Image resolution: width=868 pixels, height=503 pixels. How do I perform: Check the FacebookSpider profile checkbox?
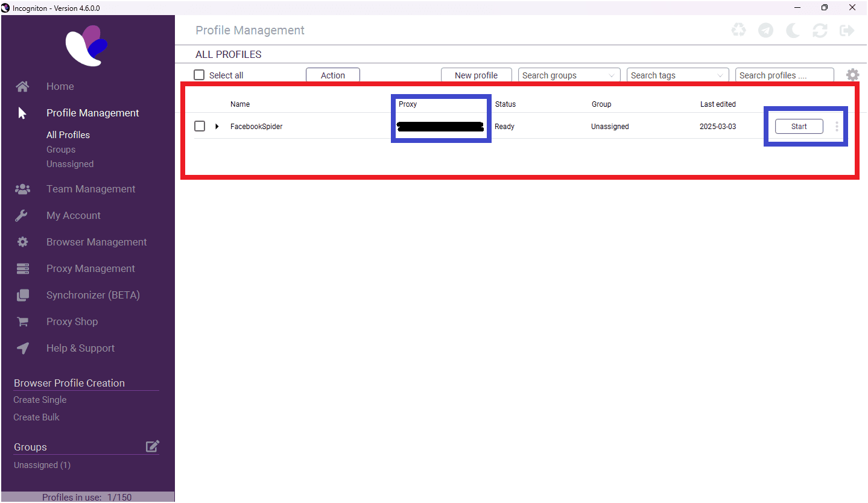coord(200,127)
